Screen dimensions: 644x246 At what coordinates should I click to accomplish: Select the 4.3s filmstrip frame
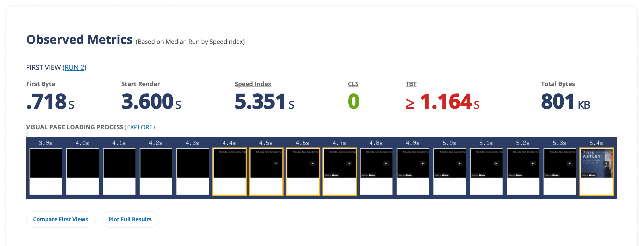[x=193, y=172]
